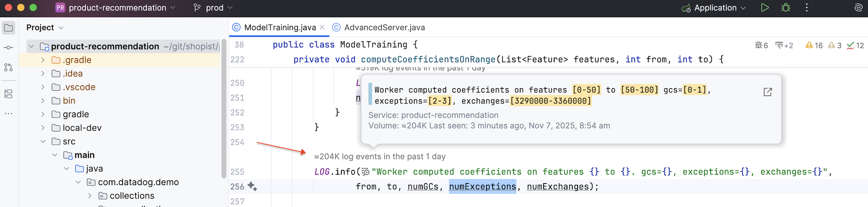Open the Project tool window folder icon
This screenshot has height=207, width=868.
(8, 28)
